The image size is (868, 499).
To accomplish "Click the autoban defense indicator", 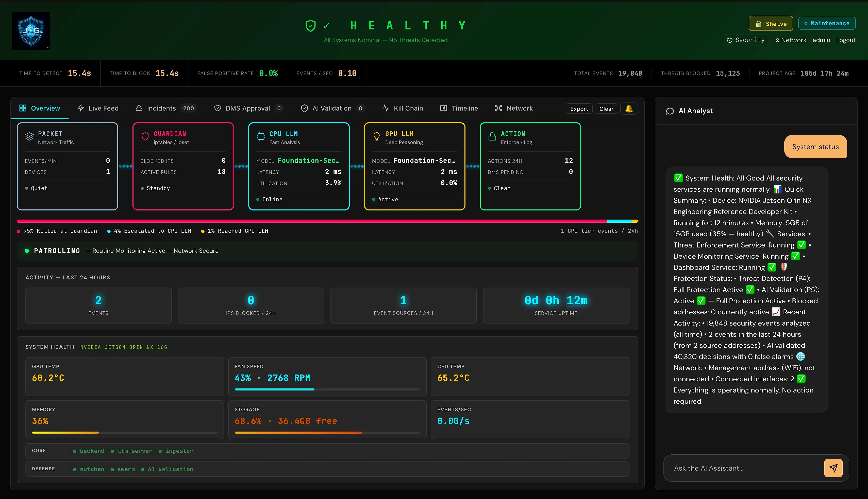I will pos(89,469).
